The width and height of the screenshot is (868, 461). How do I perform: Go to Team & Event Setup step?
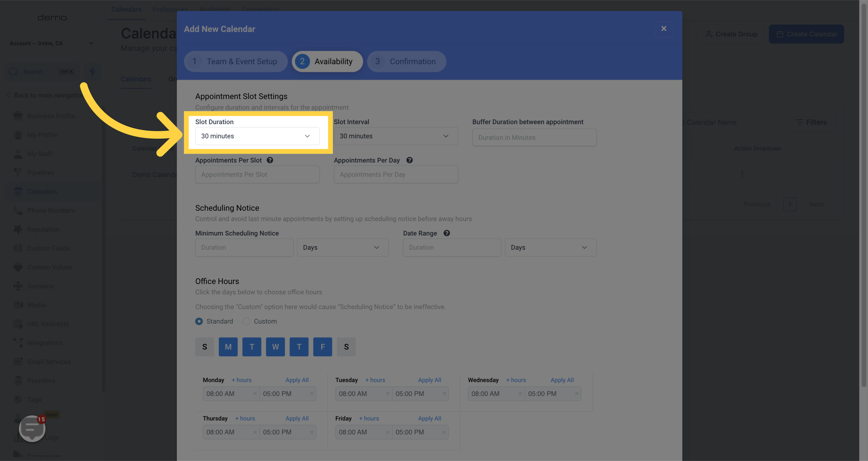click(236, 61)
